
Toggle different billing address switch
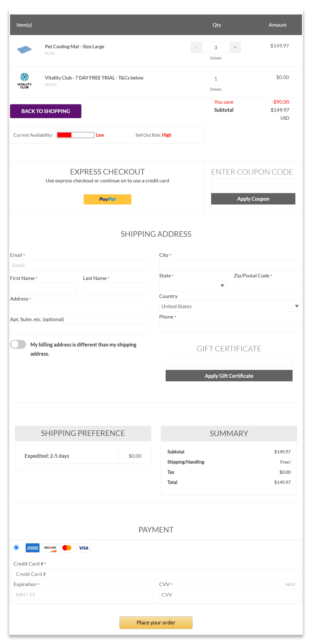(x=18, y=344)
